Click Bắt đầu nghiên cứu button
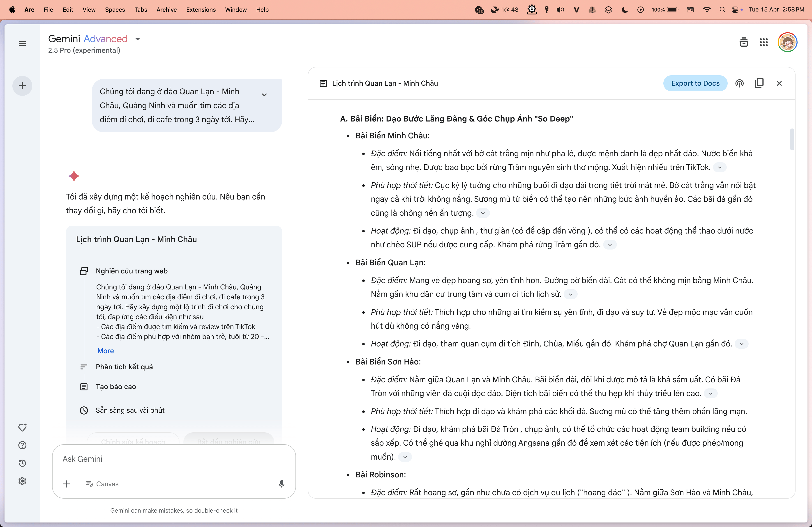 tap(228, 441)
